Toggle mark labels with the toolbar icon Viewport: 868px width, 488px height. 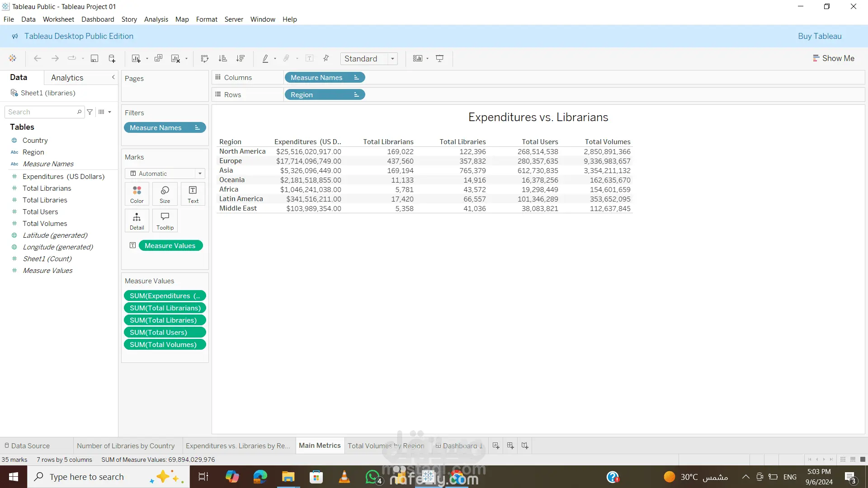pos(310,58)
